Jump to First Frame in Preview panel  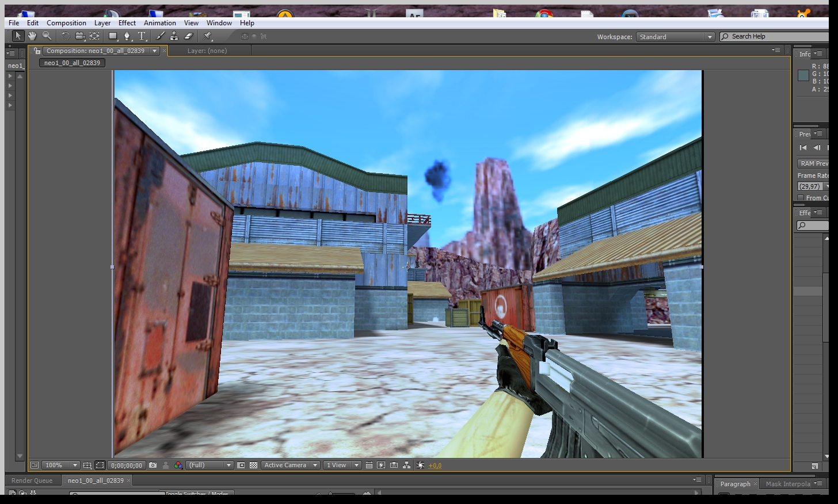803,148
